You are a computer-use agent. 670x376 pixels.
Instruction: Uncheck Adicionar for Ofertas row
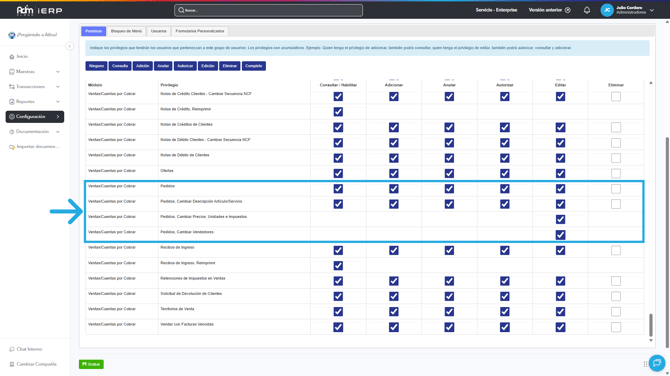click(x=394, y=173)
